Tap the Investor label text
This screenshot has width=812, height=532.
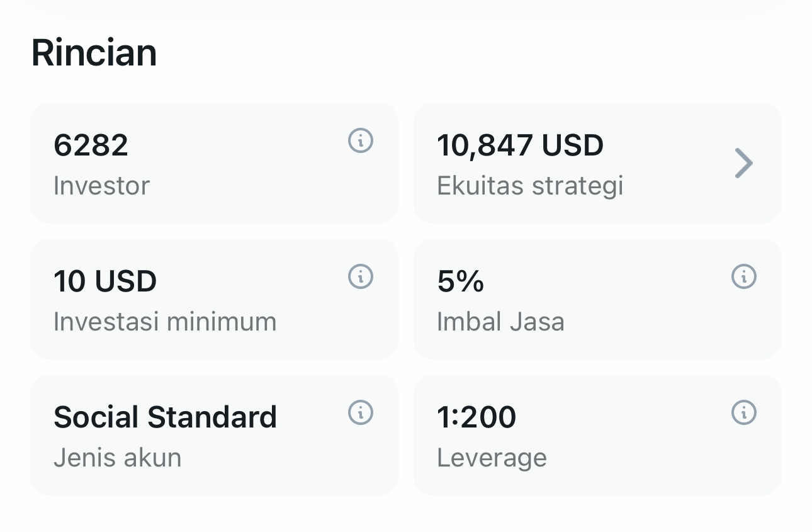tap(101, 186)
